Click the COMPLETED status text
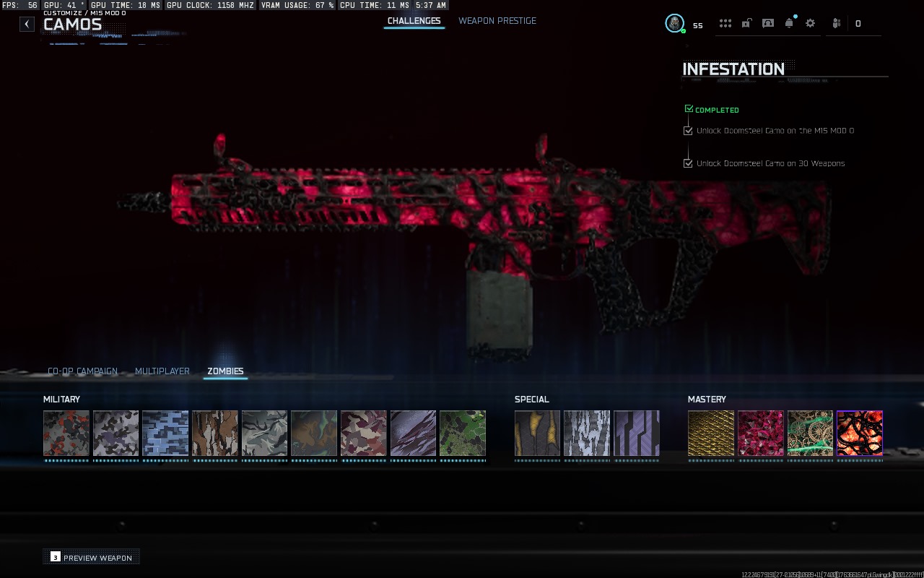Screen dimensions: 924x578 (717, 111)
